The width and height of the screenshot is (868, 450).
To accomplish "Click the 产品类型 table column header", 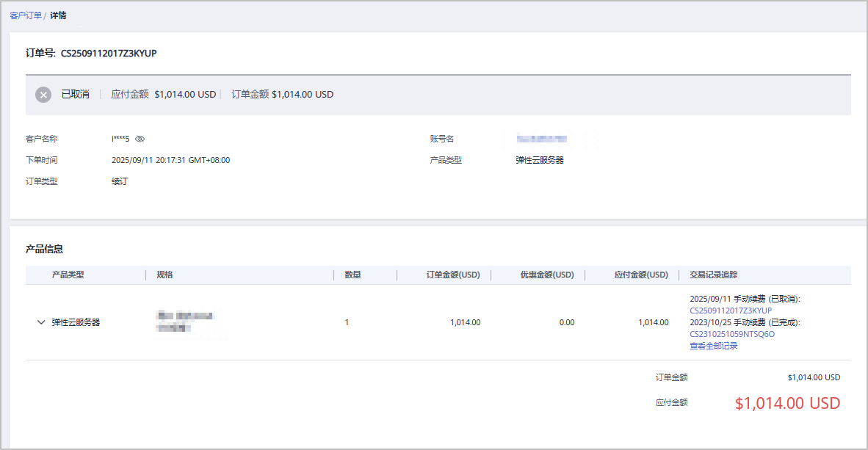I will click(x=68, y=275).
